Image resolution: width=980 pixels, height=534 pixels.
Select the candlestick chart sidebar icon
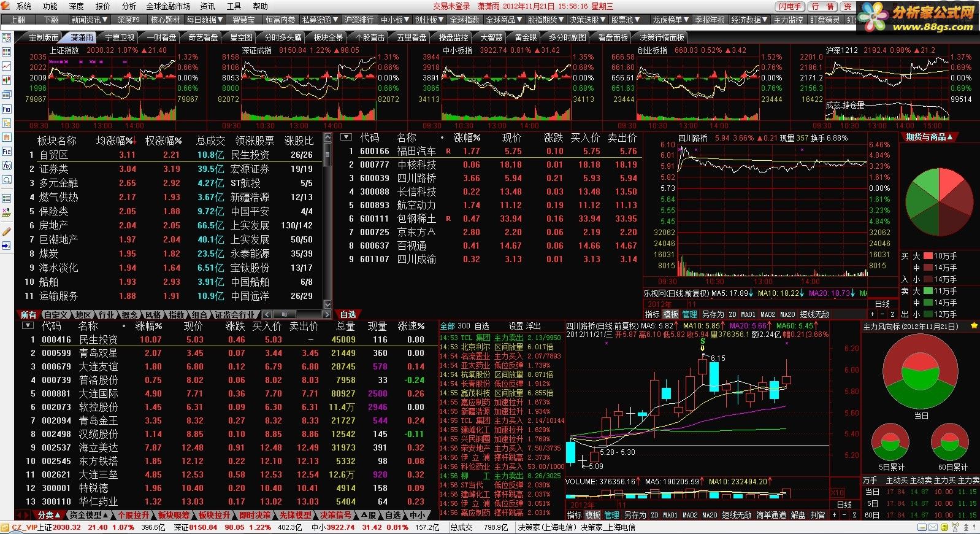pos(7,80)
